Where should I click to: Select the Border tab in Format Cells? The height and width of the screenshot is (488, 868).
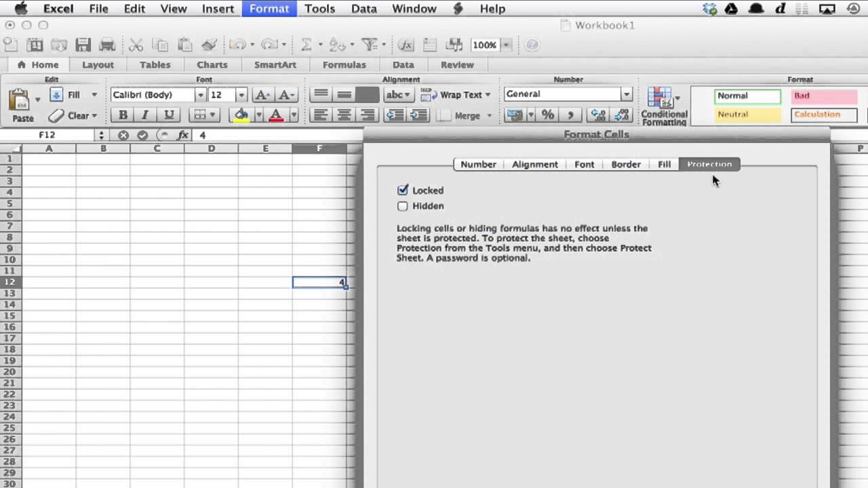tap(626, 164)
